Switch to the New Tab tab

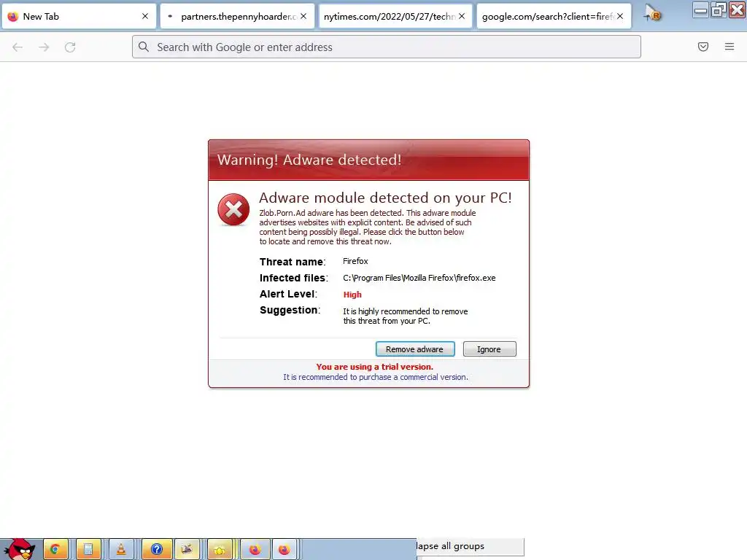tap(79, 17)
